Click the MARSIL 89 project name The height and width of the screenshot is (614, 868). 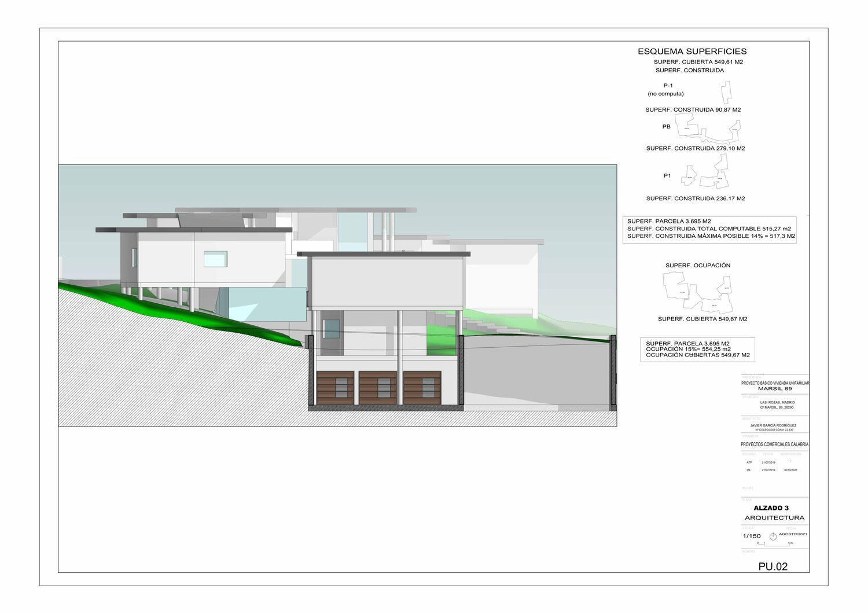tap(774, 389)
